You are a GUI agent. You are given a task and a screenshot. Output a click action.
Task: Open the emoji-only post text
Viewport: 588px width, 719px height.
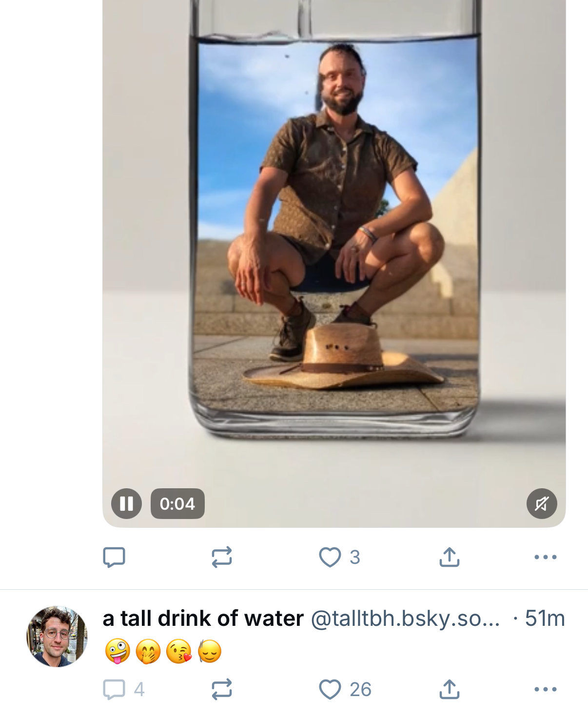[x=163, y=652]
